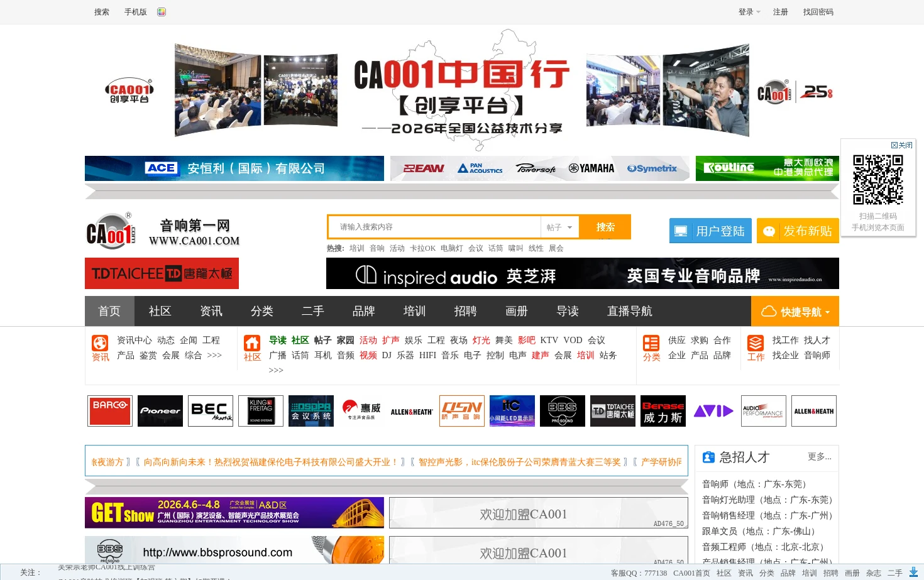The width and height of the screenshot is (924, 580).
Task: Click the 急招人才 person icon
Action: (708, 457)
